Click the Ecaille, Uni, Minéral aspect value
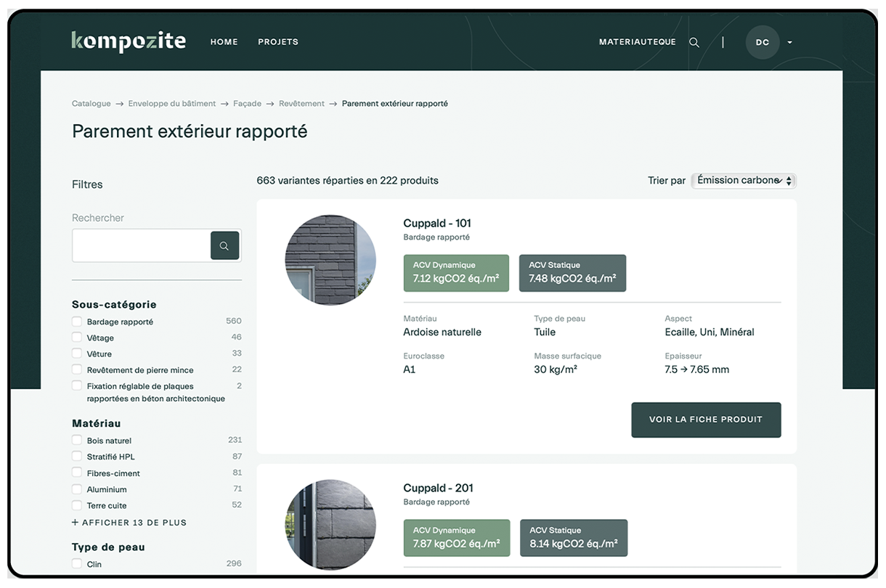Viewport: 886px width, 588px height. (x=710, y=332)
